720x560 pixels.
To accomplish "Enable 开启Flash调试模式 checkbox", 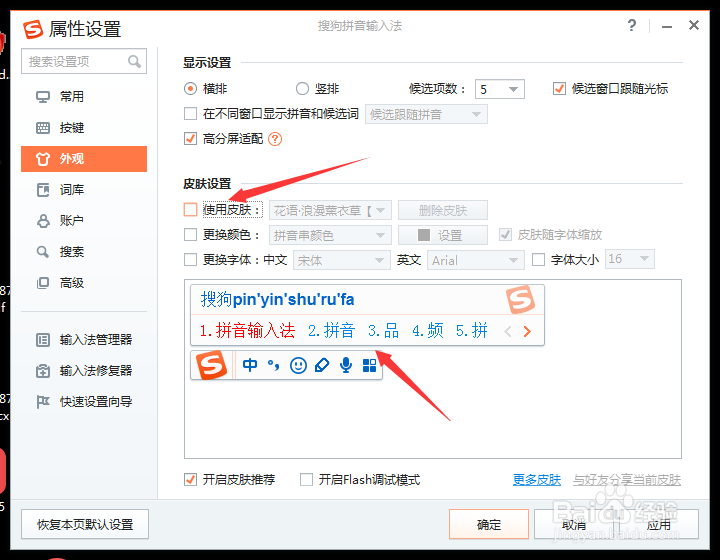I will 306,480.
